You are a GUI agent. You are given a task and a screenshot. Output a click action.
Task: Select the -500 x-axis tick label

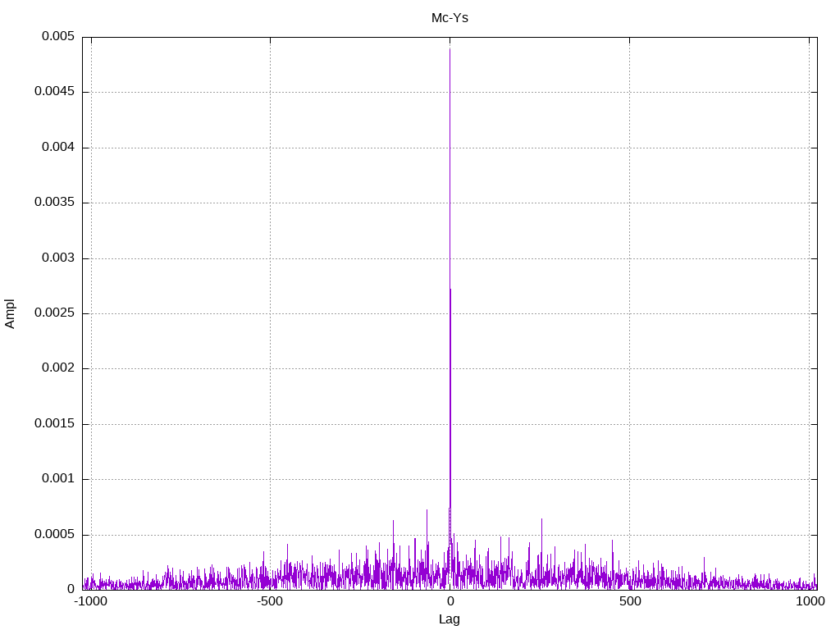[x=270, y=601]
